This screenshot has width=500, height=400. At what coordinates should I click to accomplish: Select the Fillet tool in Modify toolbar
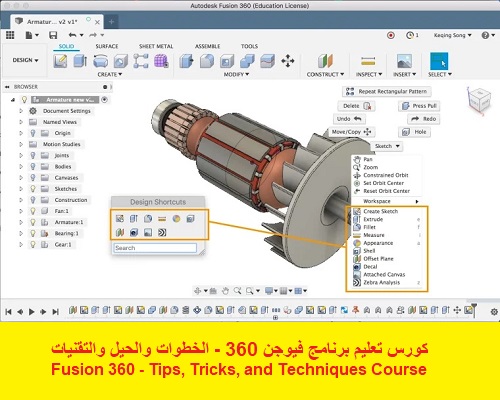(x=207, y=61)
